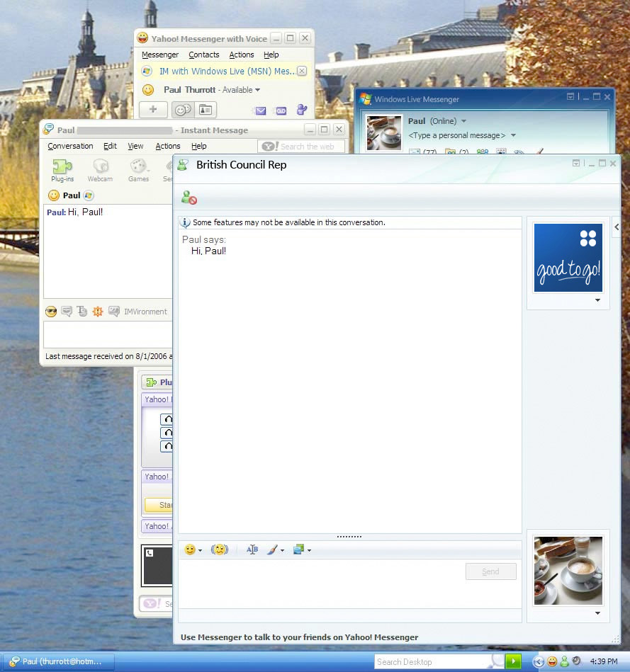
Task: Show the contacts list view in Yahoo Messenger
Action: 183,110
